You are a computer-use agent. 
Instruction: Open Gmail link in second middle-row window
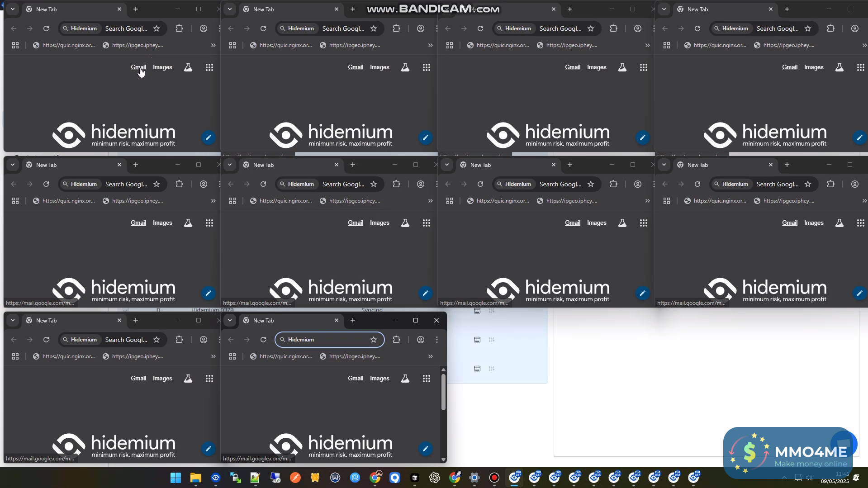(x=356, y=223)
